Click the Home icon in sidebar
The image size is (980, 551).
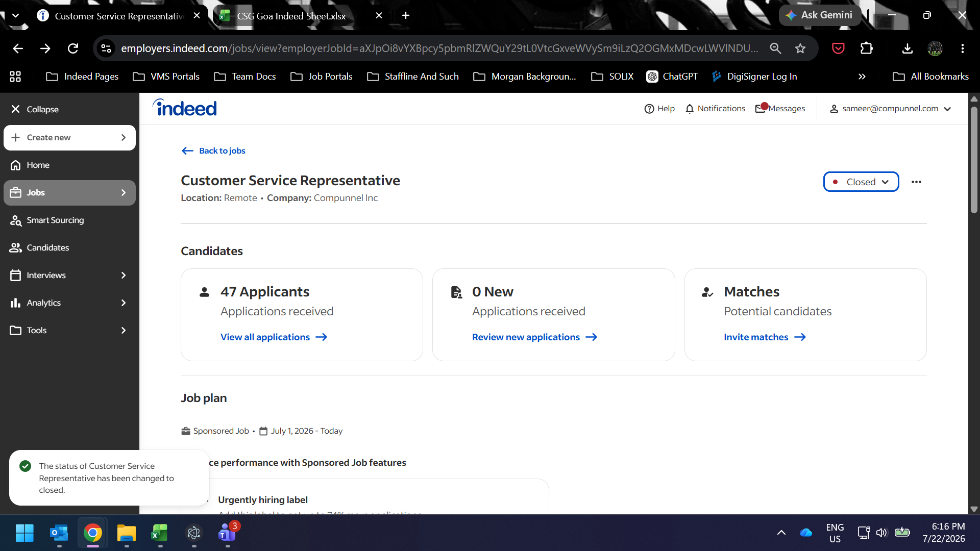click(16, 165)
